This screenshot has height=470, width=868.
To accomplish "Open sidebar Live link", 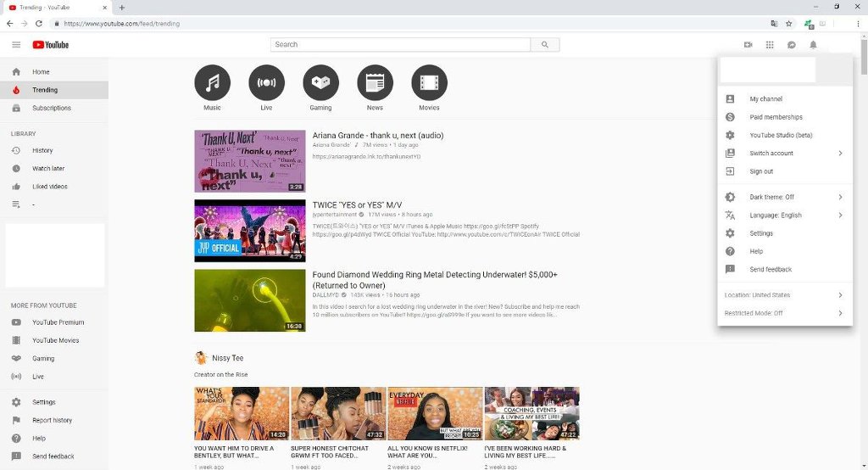I will coord(37,377).
